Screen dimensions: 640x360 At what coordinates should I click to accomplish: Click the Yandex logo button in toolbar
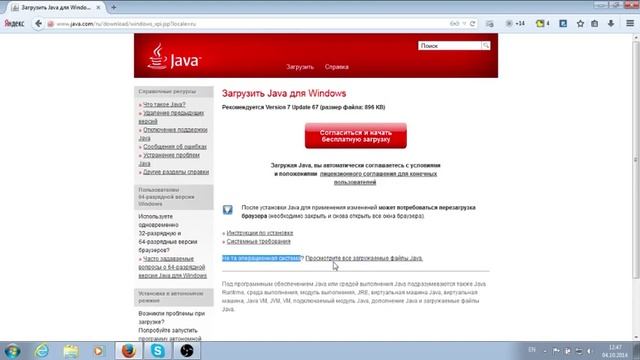14,24
